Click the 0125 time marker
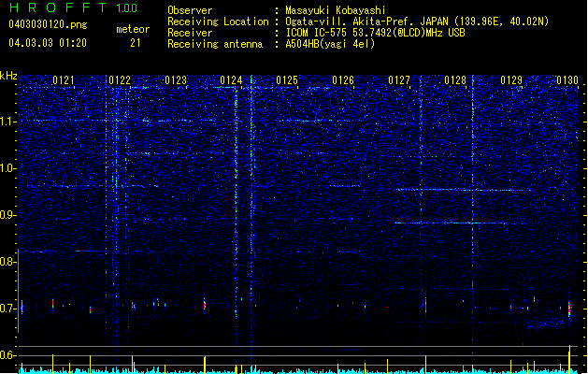The image size is (588, 374). pyautogui.click(x=287, y=80)
